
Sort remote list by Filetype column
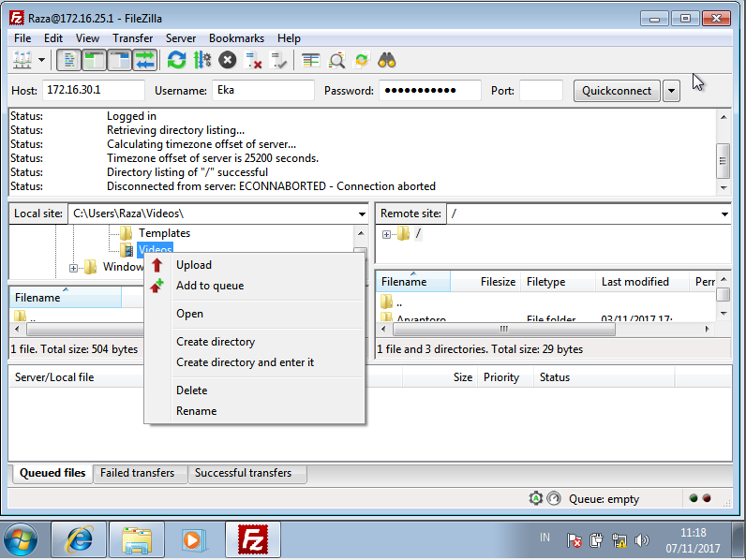(558, 282)
